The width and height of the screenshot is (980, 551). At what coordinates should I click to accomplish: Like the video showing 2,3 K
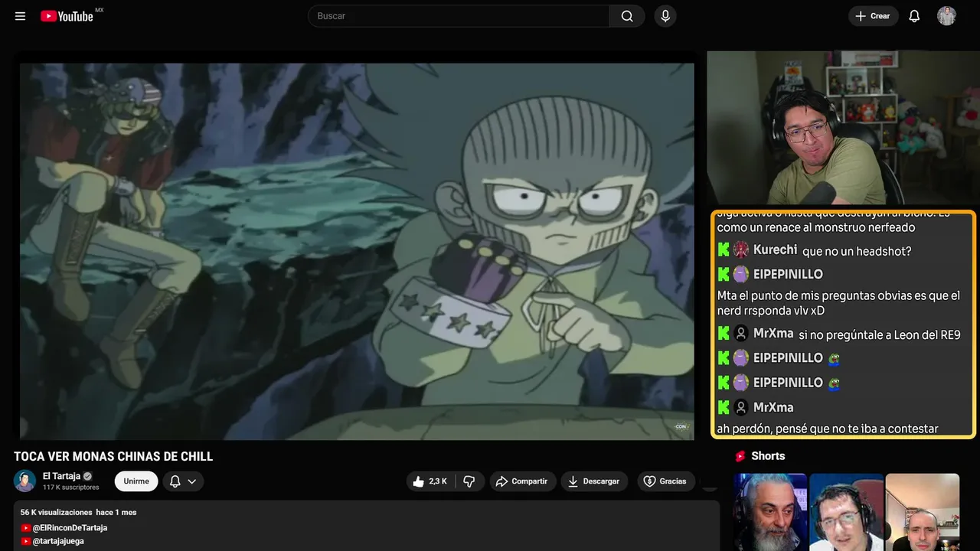tap(430, 481)
